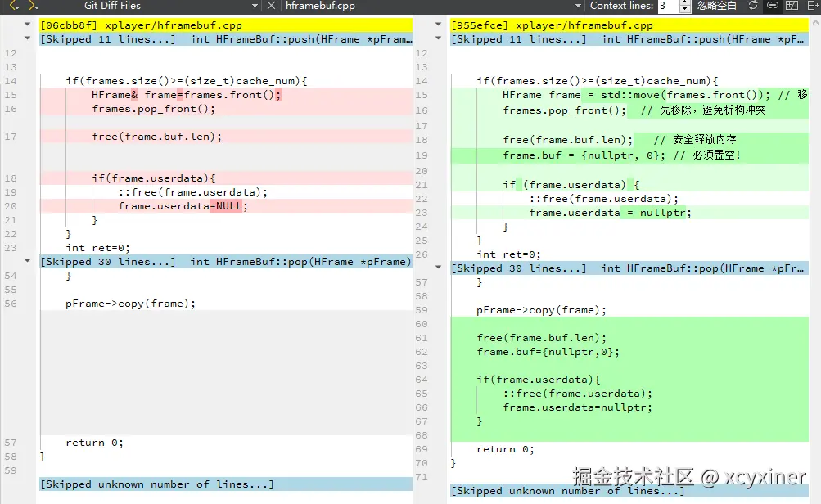
Task: Click left '[Skipped unknown number of lines...]' bar
Action: tap(226, 484)
